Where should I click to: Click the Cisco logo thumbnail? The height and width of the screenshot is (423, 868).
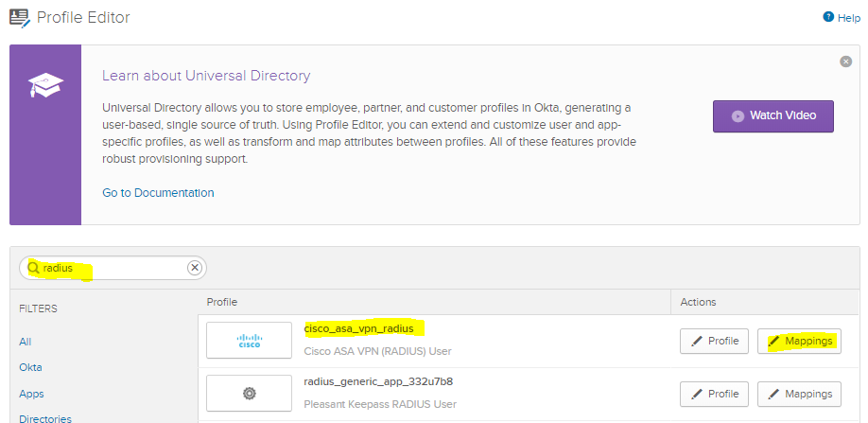249,340
